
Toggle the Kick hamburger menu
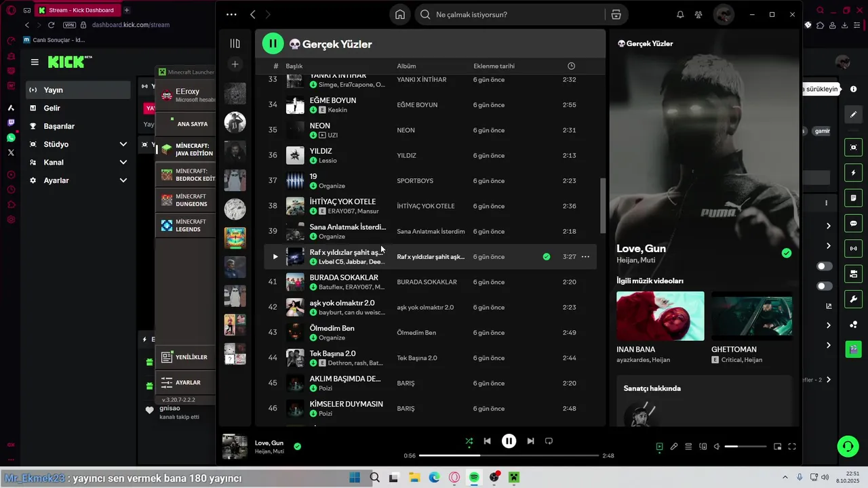pyautogui.click(x=35, y=62)
